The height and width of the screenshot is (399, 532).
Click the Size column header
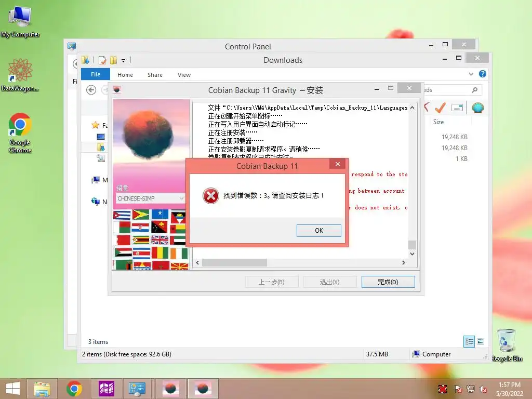[438, 122]
